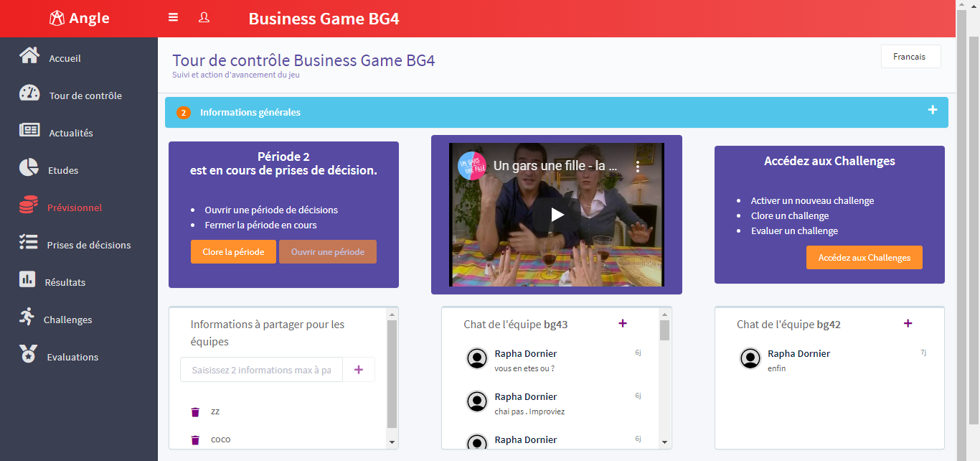
Task: Select the Etudes pie chart icon
Action: [29, 168]
